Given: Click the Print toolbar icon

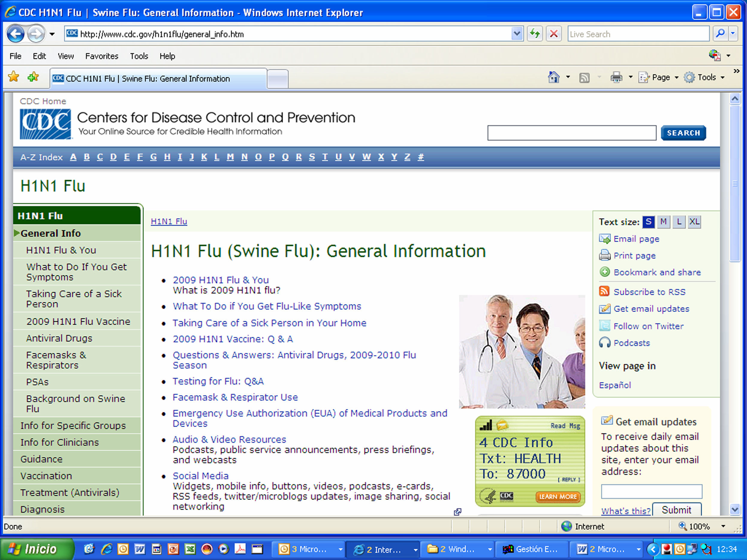Looking at the screenshot, I should coord(616,77).
